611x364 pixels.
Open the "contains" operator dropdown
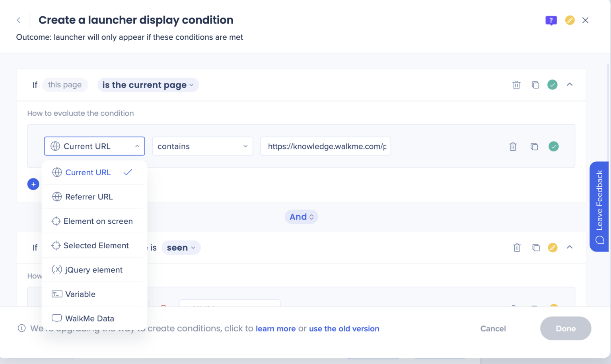pos(202,146)
